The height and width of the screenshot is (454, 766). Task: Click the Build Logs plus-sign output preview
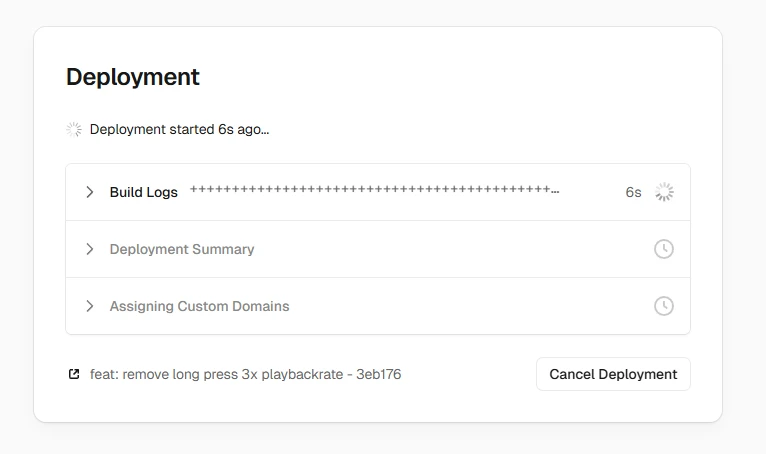tap(374, 190)
